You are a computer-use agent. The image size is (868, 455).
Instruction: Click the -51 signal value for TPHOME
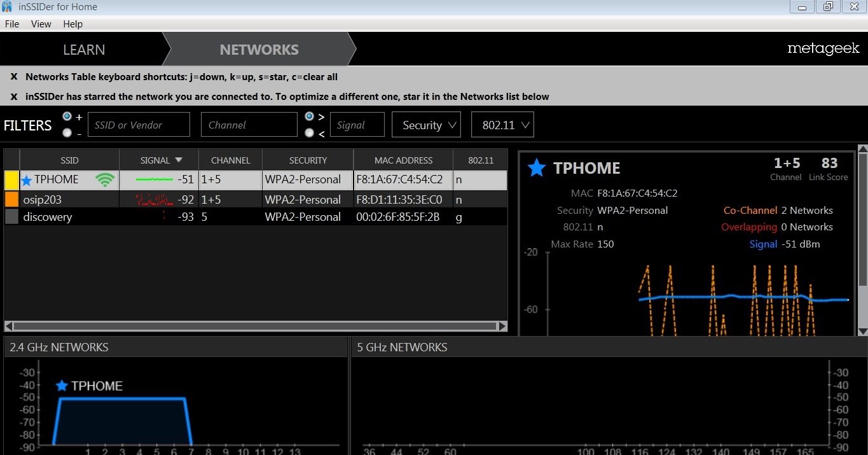coord(186,180)
